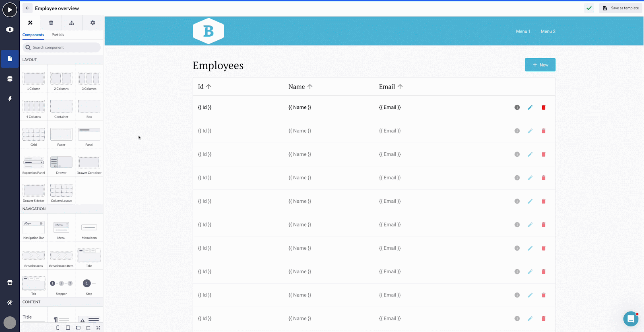Sort the table by the Name column arrow

pyautogui.click(x=310, y=87)
